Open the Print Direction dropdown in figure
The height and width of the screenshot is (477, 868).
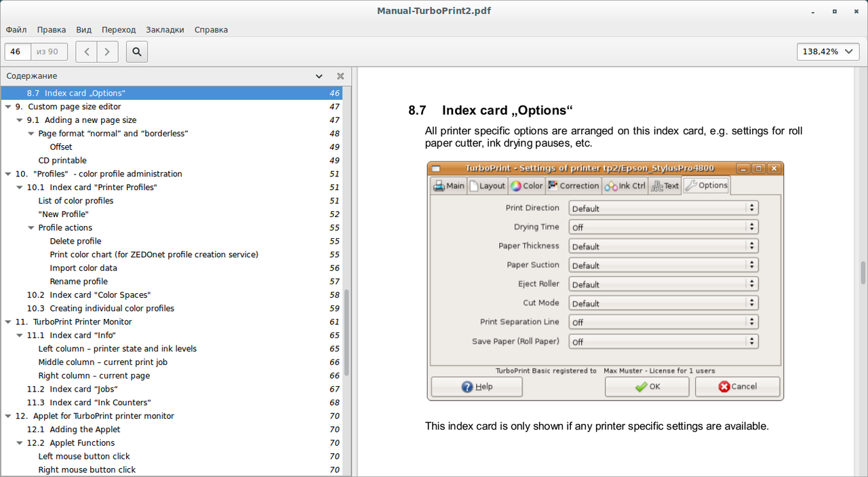pos(663,208)
